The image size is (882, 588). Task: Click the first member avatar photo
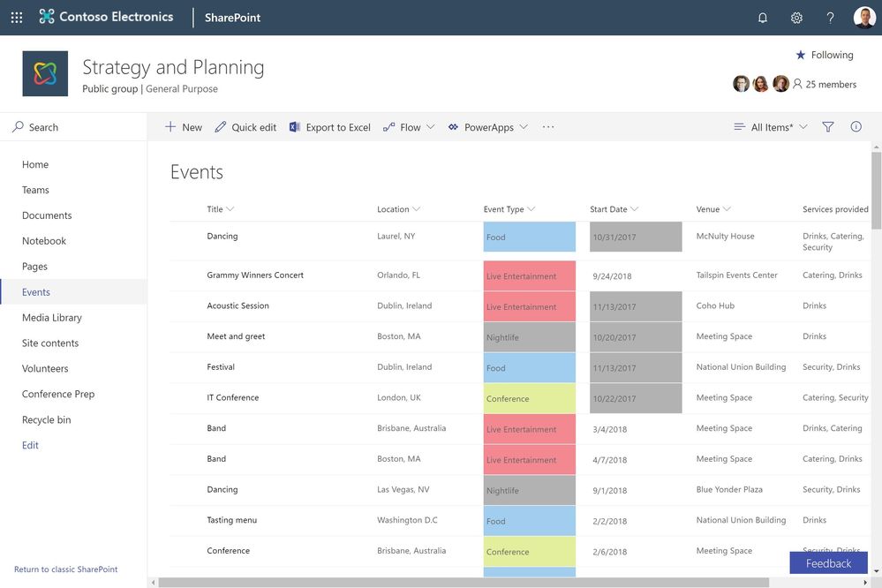742,84
